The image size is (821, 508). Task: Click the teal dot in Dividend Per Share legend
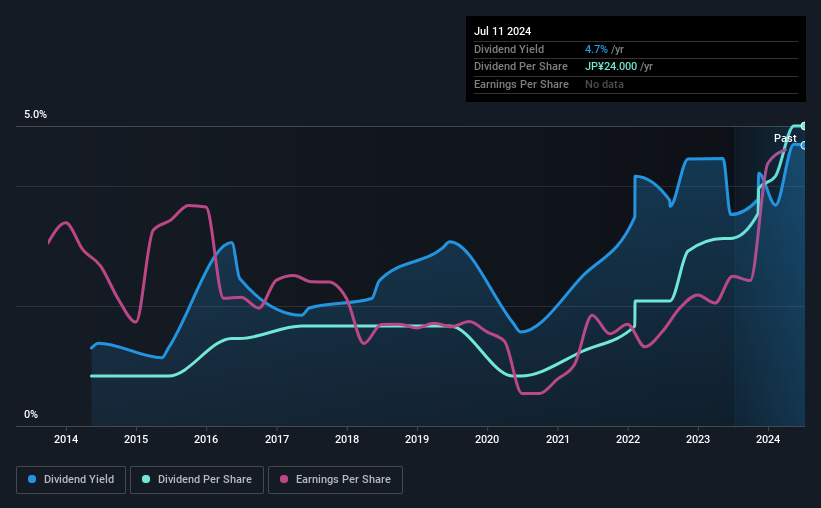coord(146,479)
